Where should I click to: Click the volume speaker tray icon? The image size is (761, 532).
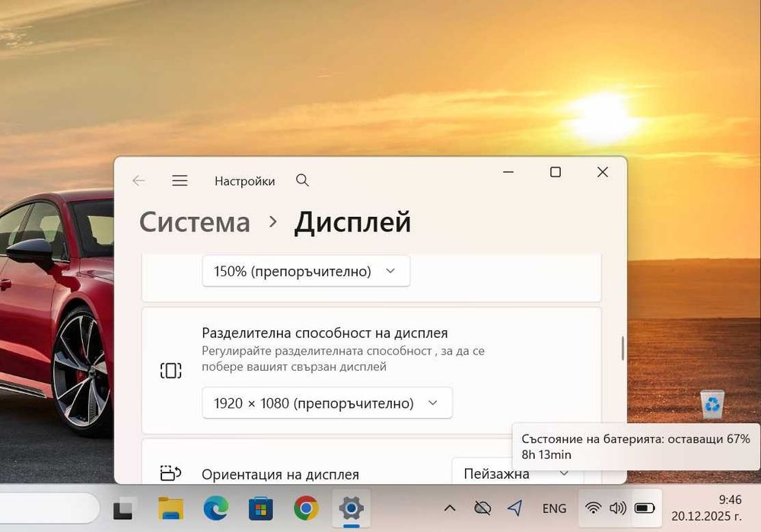click(x=618, y=508)
